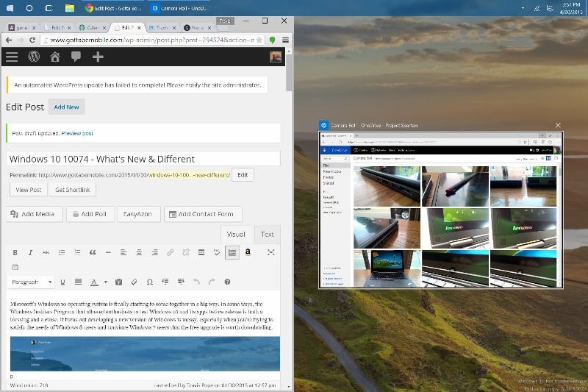
Task: Insert a numbered list
Action: 77,252
